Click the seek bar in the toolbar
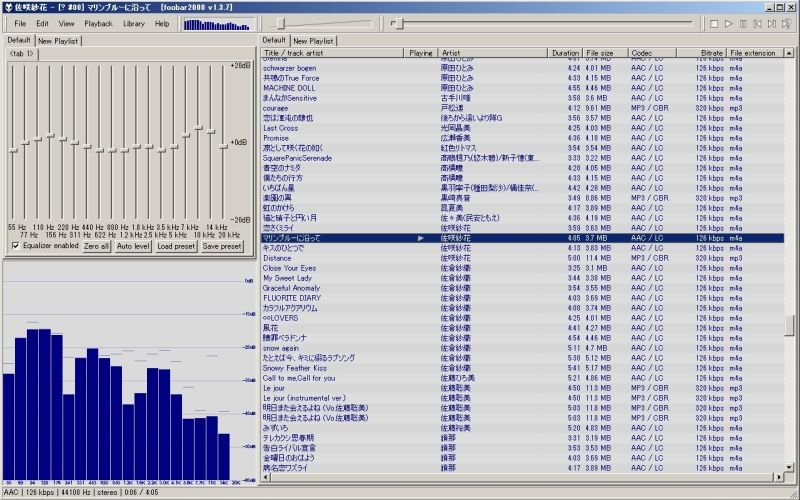The width and height of the screenshot is (800, 500). (541, 23)
